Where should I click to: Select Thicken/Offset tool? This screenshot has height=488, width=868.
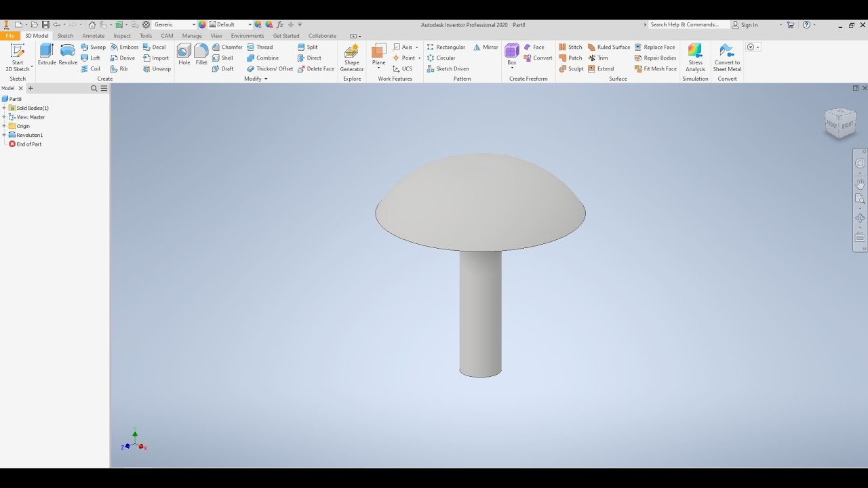pyautogui.click(x=270, y=69)
